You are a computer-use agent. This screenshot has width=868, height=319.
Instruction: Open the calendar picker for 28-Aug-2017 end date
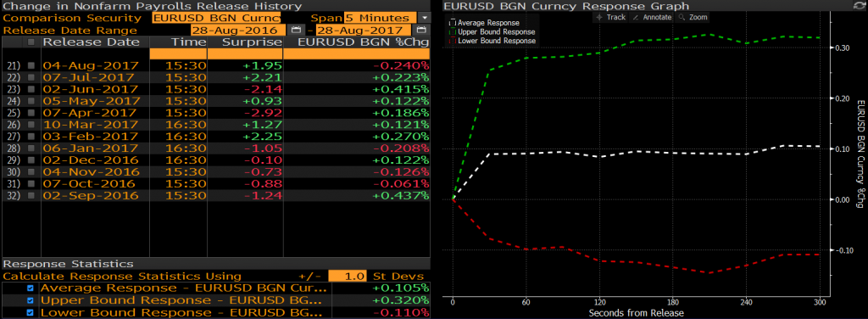422,30
